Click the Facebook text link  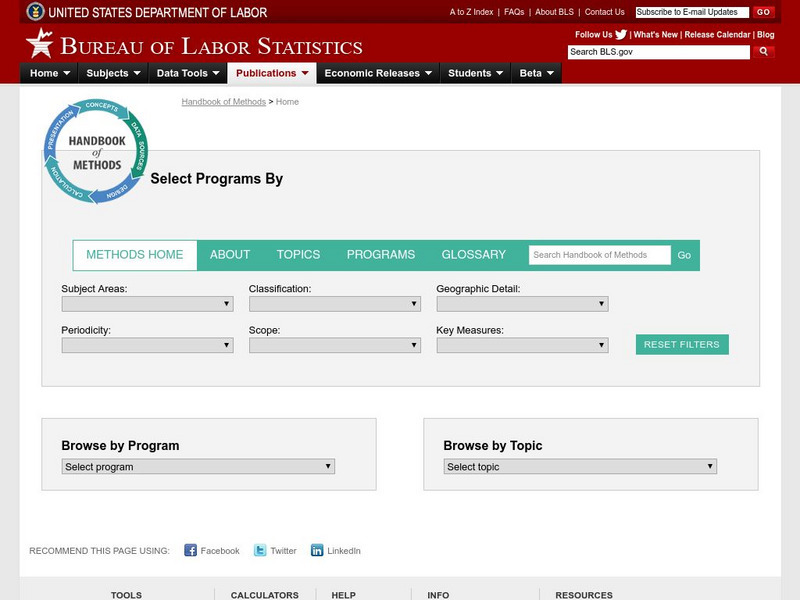220,551
